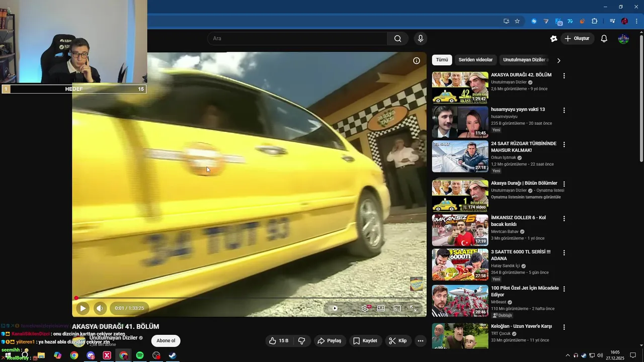The width and height of the screenshot is (644, 362).
Task: Open Steam from the taskbar
Action: tap(173, 355)
